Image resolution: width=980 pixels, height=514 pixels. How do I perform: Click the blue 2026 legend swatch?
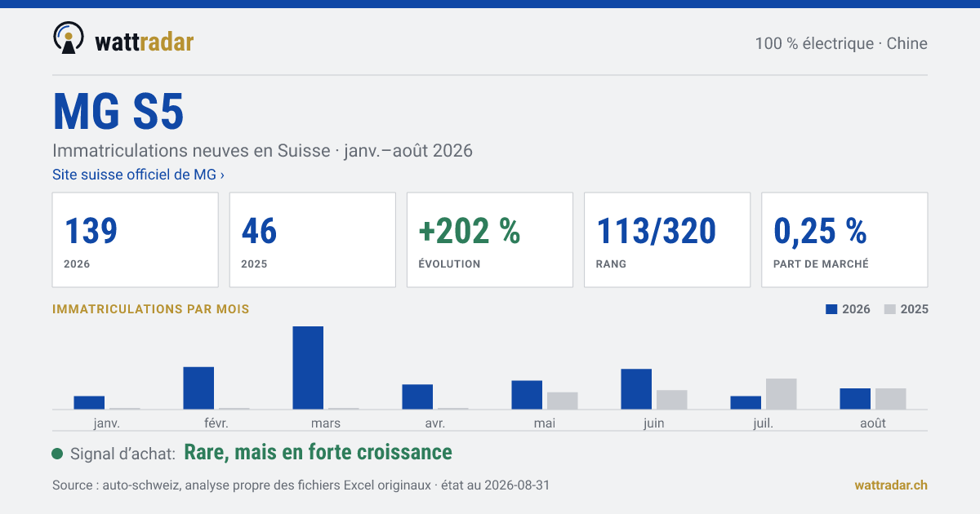tap(832, 309)
